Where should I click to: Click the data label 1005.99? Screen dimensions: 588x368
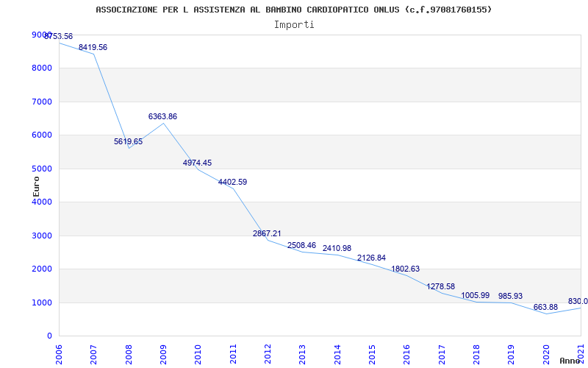[475, 296]
